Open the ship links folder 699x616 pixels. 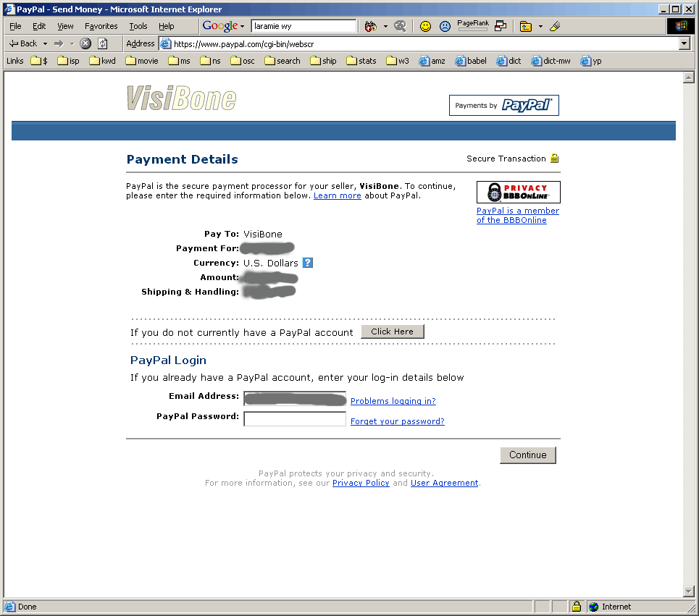click(x=324, y=61)
